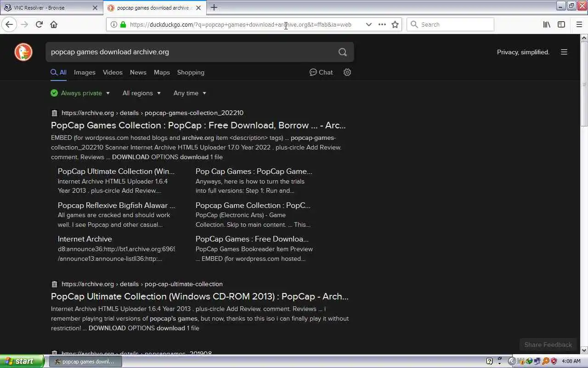This screenshot has height=368, width=588.
Task: Open the address bar history dropdown arrow
Action: [368, 24]
